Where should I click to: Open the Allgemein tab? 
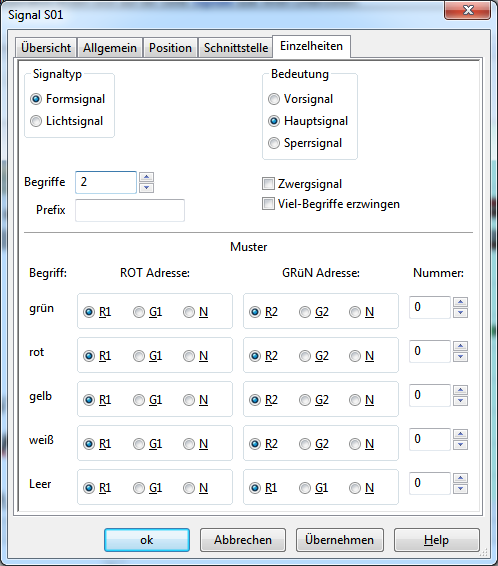pos(110,48)
